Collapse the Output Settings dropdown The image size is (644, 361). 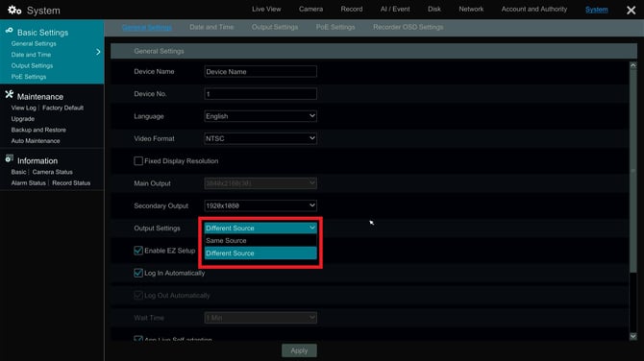[260, 229]
